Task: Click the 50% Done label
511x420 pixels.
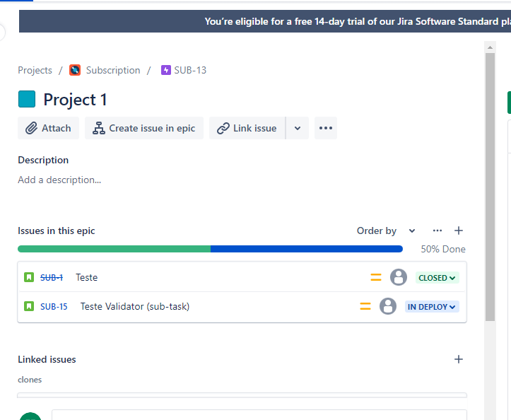Action: pyautogui.click(x=443, y=249)
